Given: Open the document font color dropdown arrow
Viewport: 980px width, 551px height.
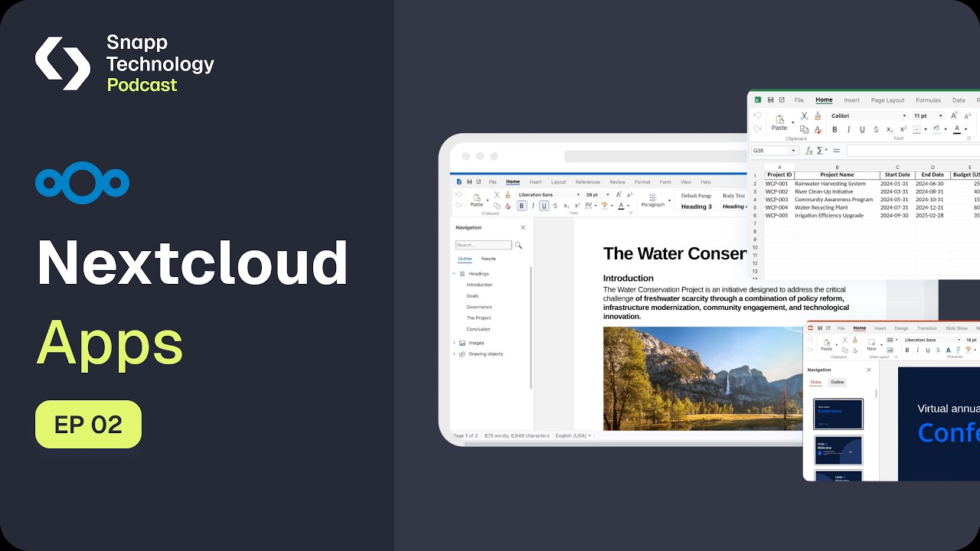Looking at the screenshot, I should click(x=628, y=206).
